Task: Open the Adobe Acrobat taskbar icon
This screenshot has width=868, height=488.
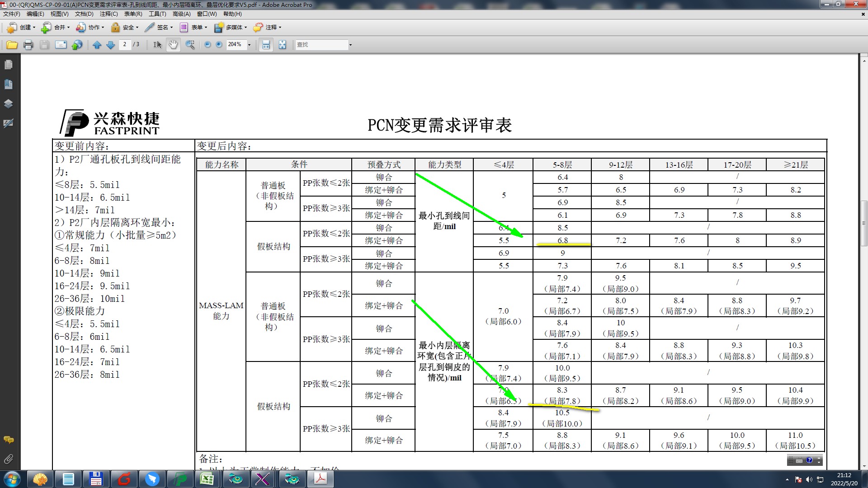Action: (321, 479)
